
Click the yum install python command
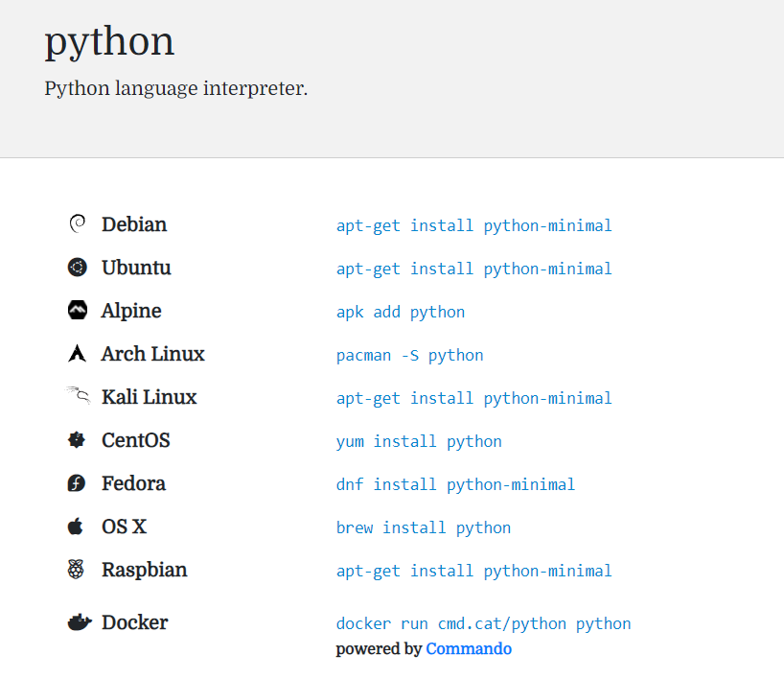pos(419,442)
